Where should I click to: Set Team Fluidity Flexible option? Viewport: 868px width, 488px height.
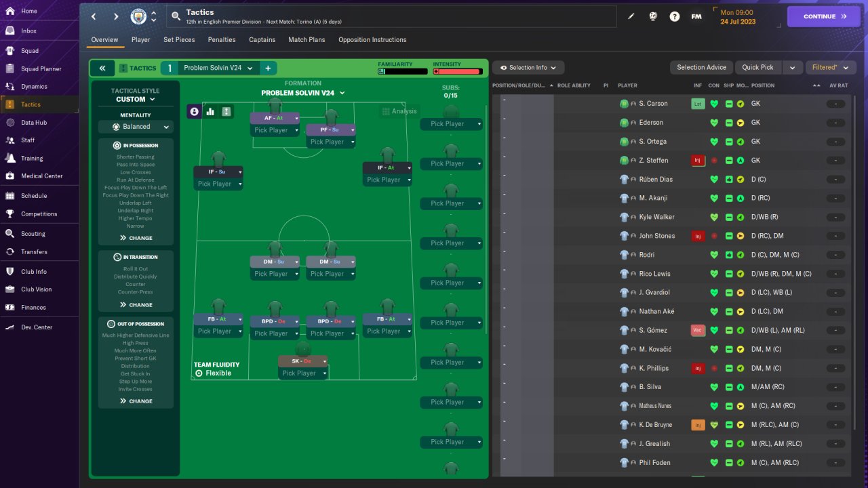pyautogui.click(x=213, y=373)
